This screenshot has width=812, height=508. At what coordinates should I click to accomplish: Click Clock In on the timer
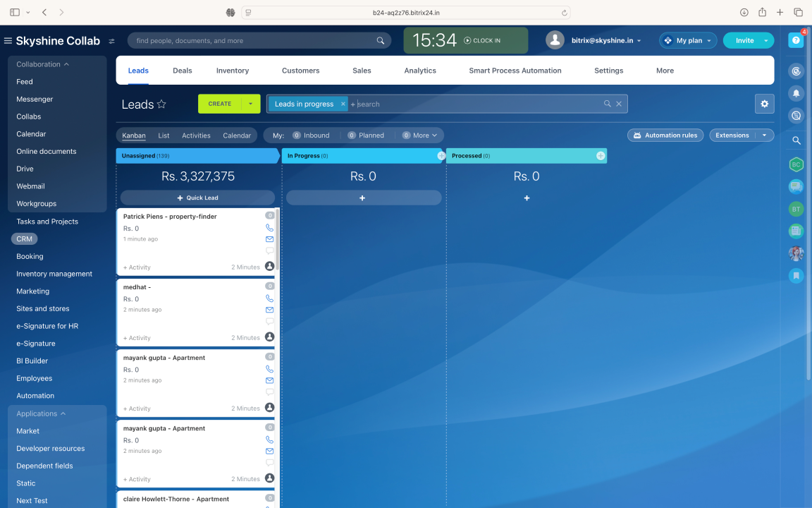[x=482, y=41]
